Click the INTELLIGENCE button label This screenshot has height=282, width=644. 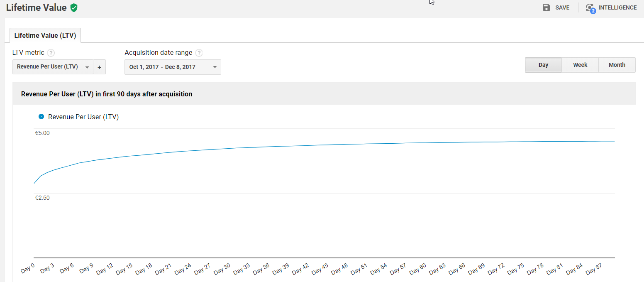[617, 7]
